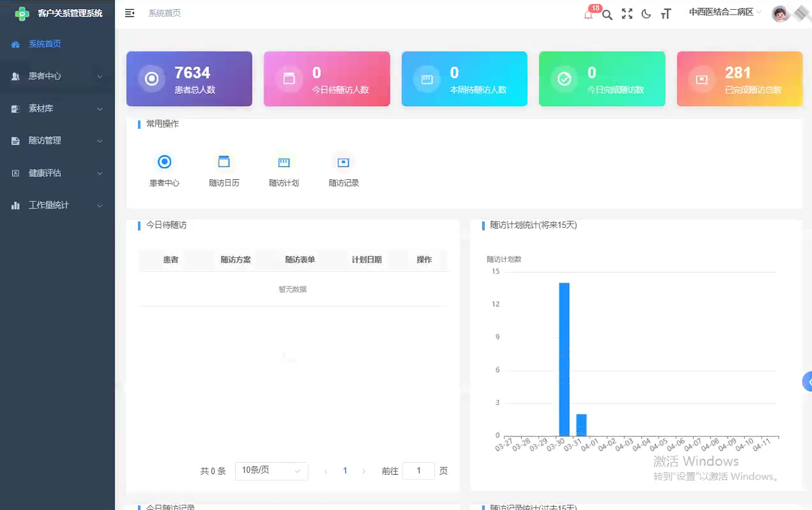Image resolution: width=812 pixels, height=510 pixels.
Task: Collapse the sidebar with the hamburger icon
Action: 129,13
